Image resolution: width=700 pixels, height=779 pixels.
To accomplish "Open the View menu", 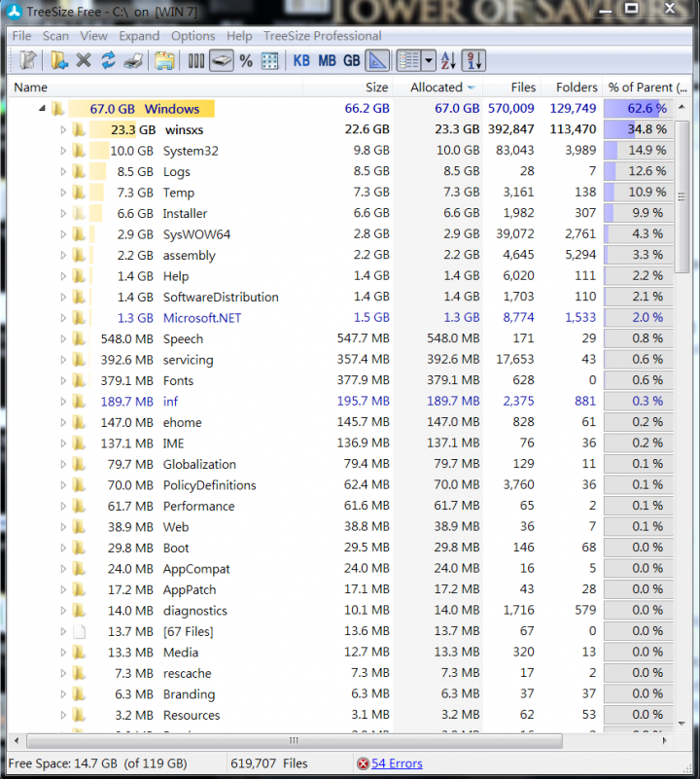I will tap(93, 36).
